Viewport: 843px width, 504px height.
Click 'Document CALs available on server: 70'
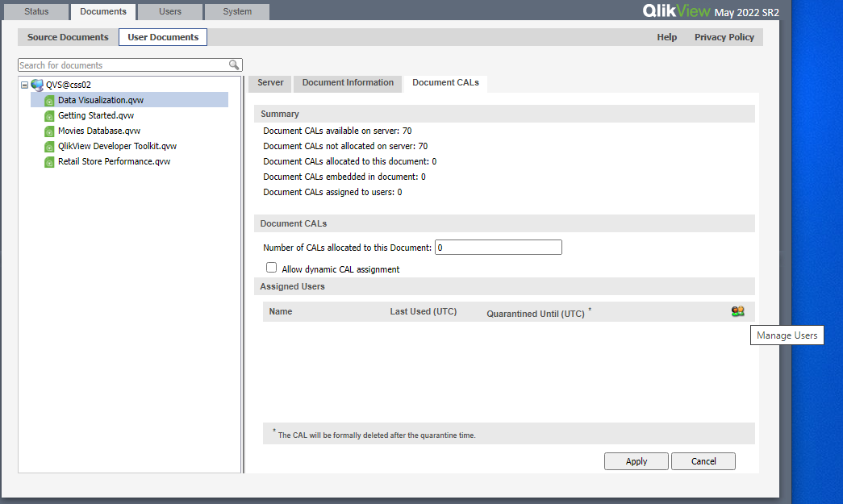337,131
